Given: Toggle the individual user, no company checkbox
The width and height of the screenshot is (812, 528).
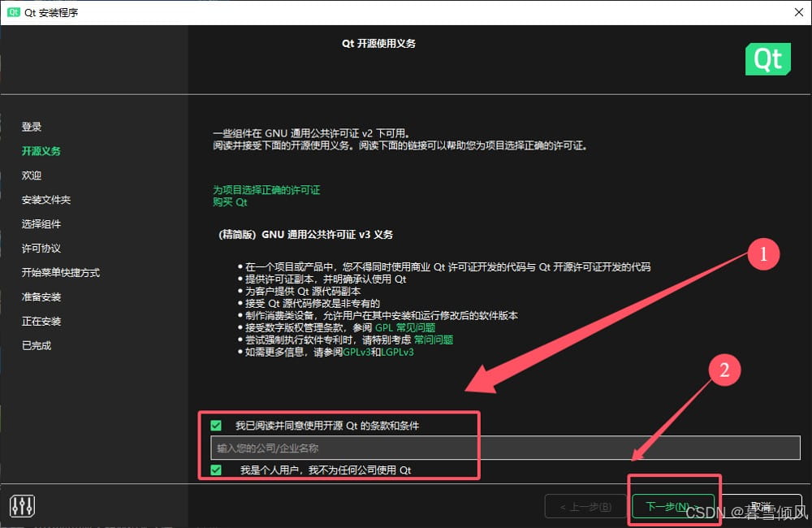Looking at the screenshot, I should pos(216,470).
